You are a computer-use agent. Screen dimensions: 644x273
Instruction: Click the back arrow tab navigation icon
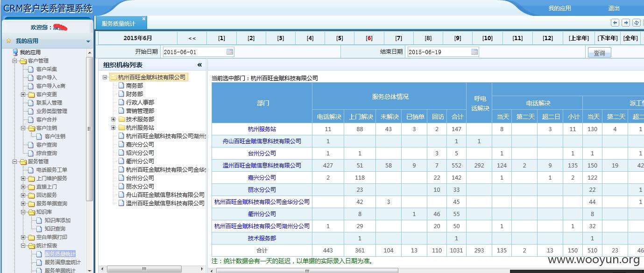tap(615, 22)
